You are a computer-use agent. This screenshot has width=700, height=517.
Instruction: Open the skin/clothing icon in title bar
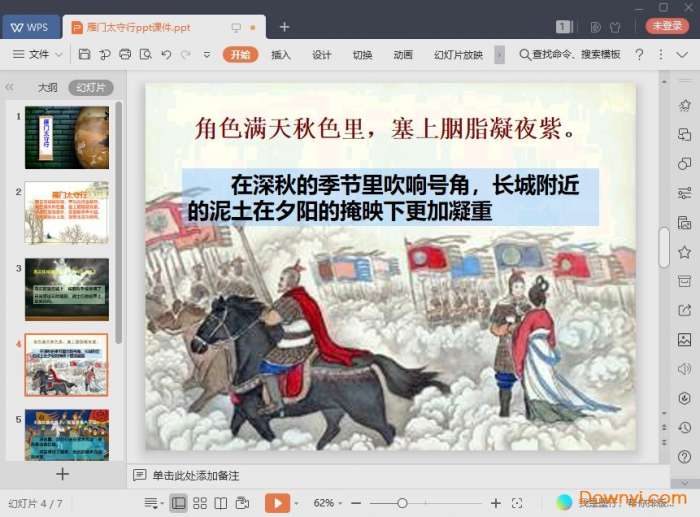(x=615, y=27)
